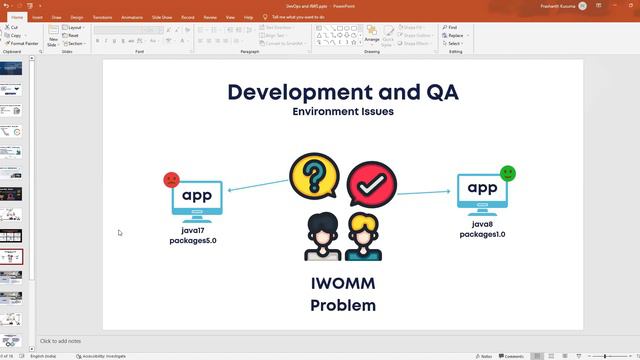Open the Select dropdown in Editing group
This screenshot has height=360, width=640.
[453, 43]
